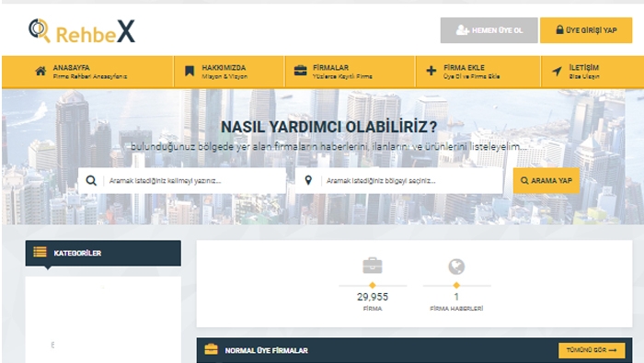Viewport: 644px width, 363px height.
Task: Click the plus icon beside FİRMA EKLE
Action: [x=431, y=71]
